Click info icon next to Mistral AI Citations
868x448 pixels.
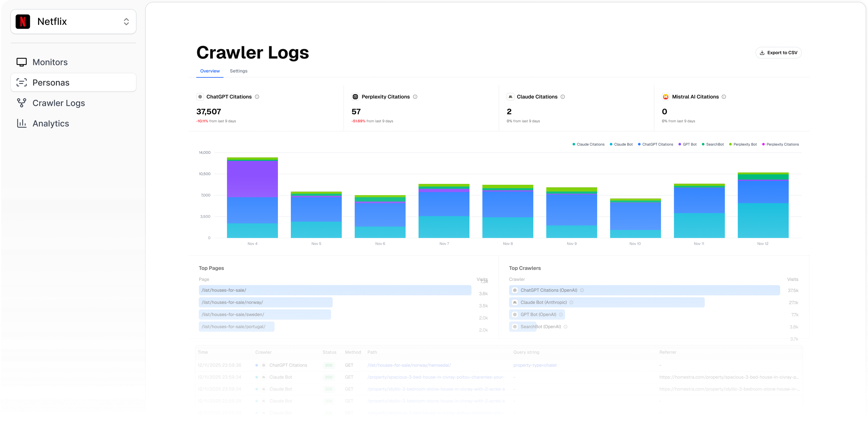point(724,97)
